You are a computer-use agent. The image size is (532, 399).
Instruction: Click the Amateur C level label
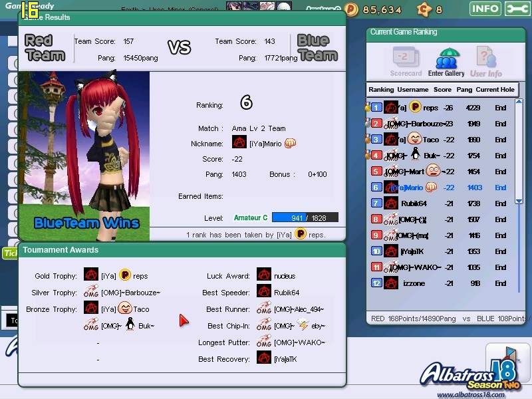pyautogui.click(x=251, y=218)
